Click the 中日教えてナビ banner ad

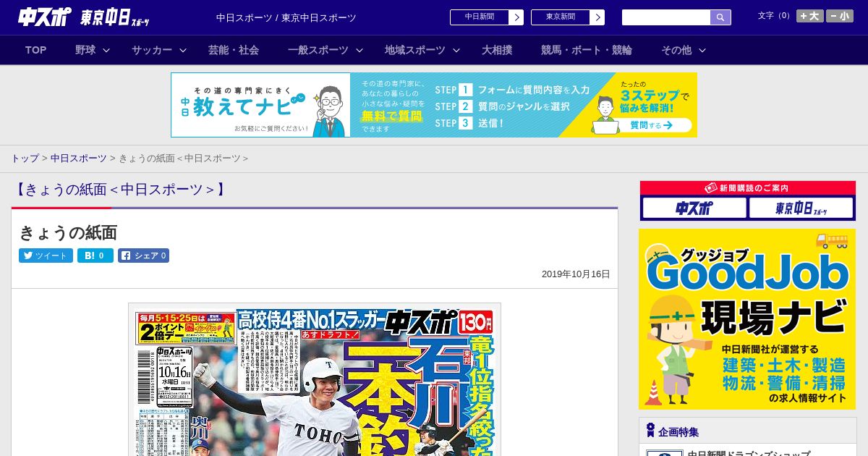point(434,105)
